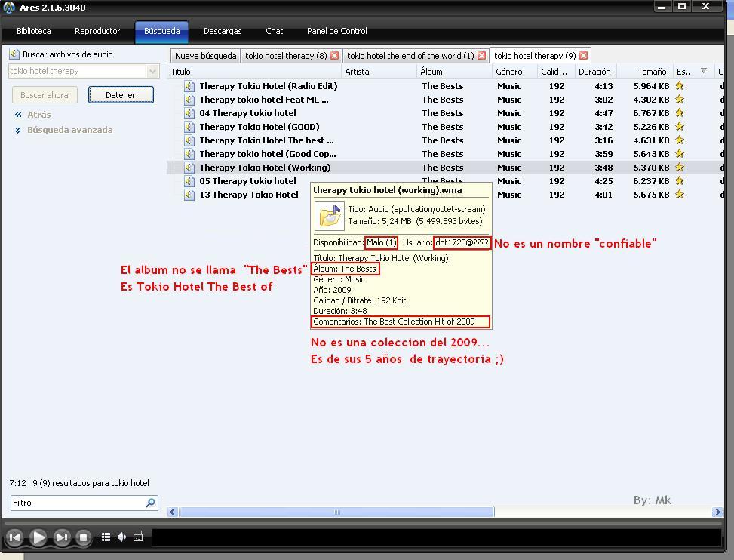
Task: Select Therapy Tokio Hotel (GOOD) title
Action: [260, 127]
